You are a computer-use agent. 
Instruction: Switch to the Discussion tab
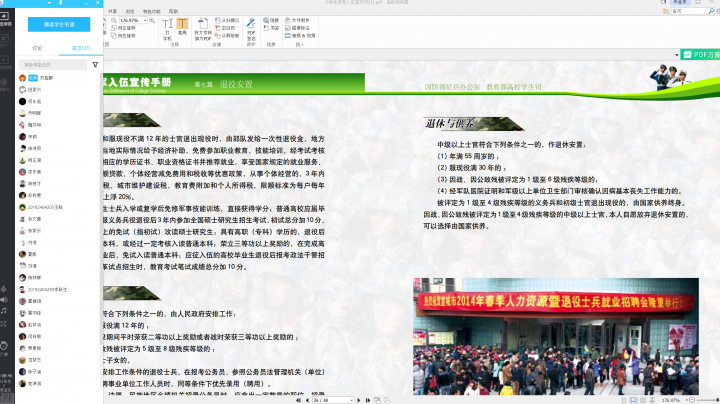[38, 47]
